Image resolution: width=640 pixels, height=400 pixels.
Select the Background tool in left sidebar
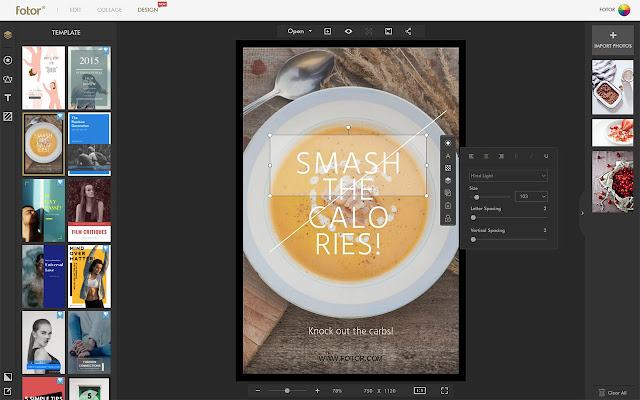pyautogui.click(x=8, y=117)
